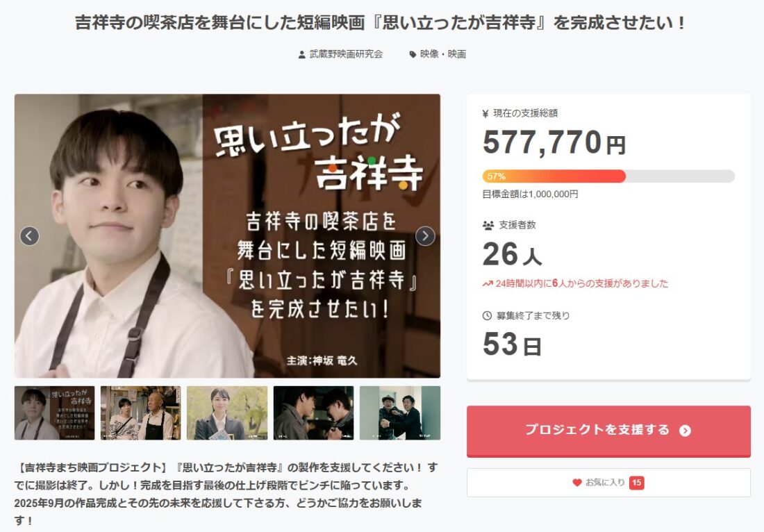Select the last thumbnail of two men grappling
Screen dimensions: 764x532
click(x=400, y=413)
